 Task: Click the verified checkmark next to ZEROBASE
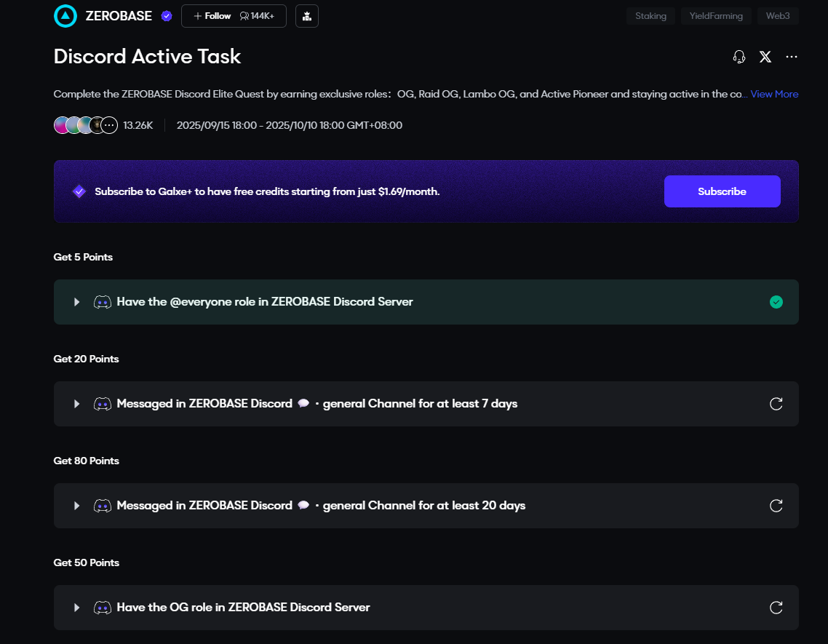tap(167, 15)
